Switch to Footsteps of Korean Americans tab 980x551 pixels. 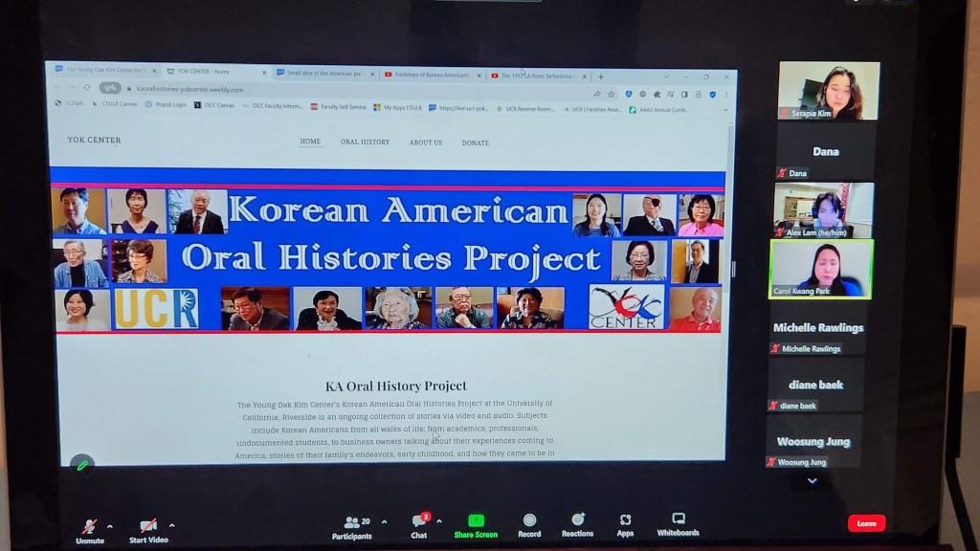pyautogui.click(x=433, y=75)
